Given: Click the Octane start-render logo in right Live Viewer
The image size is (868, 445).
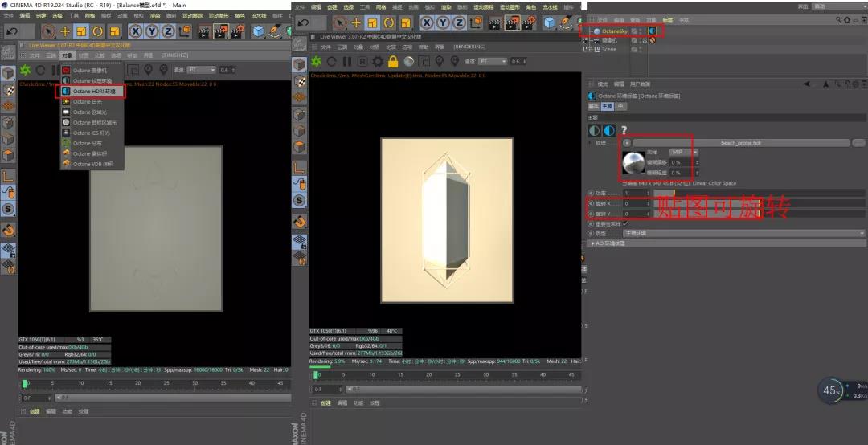Looking at the screenshot, I should point(317,61).
